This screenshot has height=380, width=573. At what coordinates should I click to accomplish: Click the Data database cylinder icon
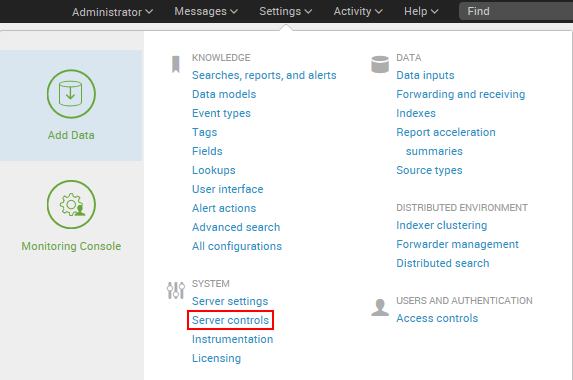[380, 64]
